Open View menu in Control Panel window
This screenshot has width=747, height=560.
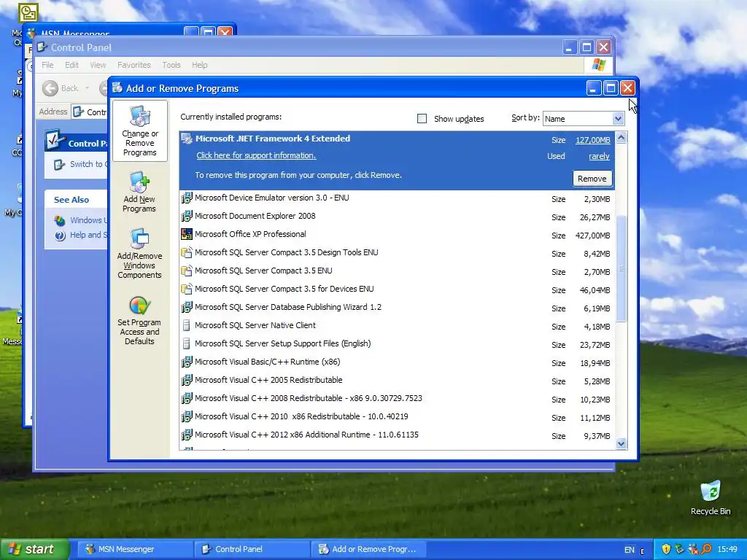(x=98, y=65)
